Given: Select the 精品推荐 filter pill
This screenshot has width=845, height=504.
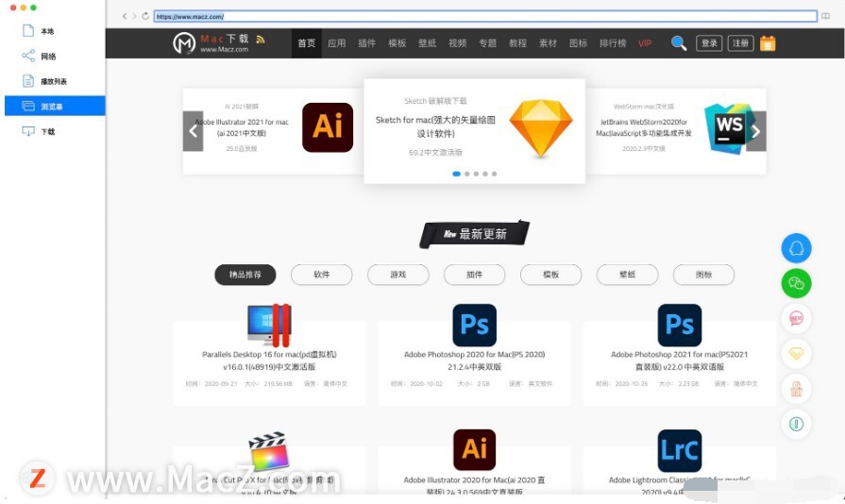Looking at the screenshot, I should coord(245,275).
